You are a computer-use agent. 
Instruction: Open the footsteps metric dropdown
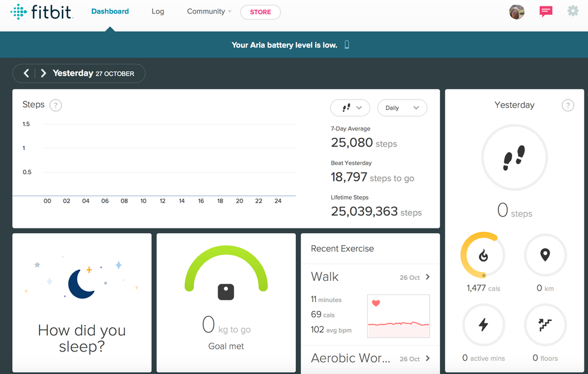(x=350, y=108)
